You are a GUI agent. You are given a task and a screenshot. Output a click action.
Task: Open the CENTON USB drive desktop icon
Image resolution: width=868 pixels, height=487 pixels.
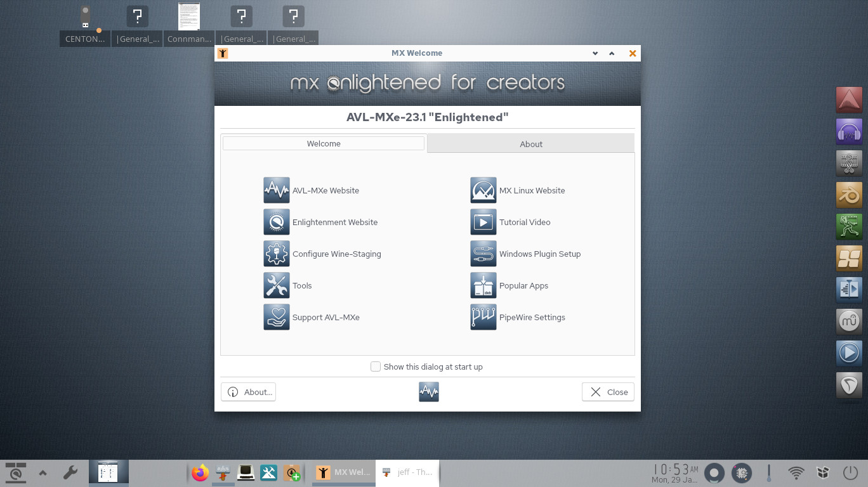[85, 25]
